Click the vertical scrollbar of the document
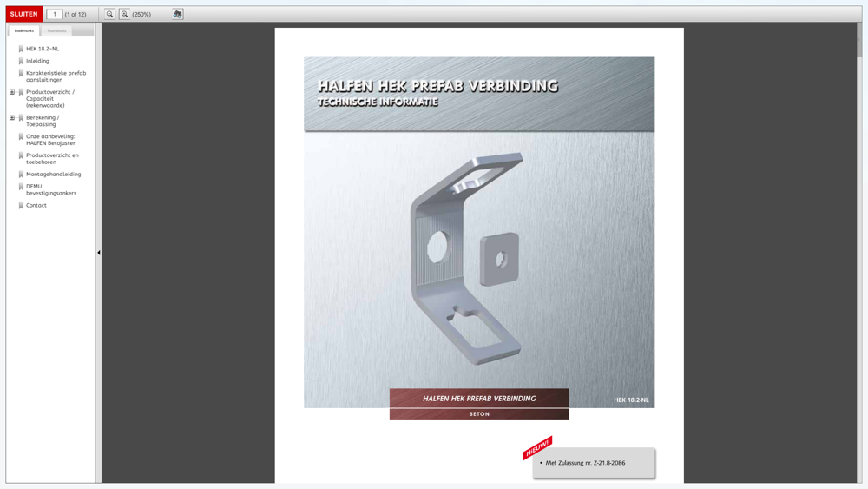The width and height of the screenshot is (868, 489). pyautogui.click(x=859, y=253)
